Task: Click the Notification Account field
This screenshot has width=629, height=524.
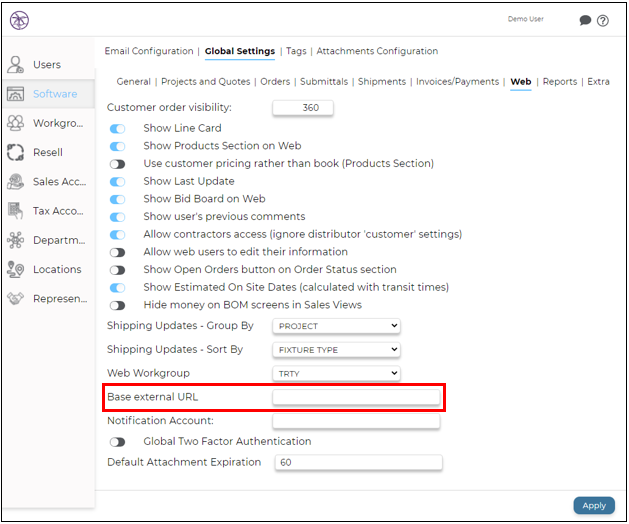Action: (356, 421)
